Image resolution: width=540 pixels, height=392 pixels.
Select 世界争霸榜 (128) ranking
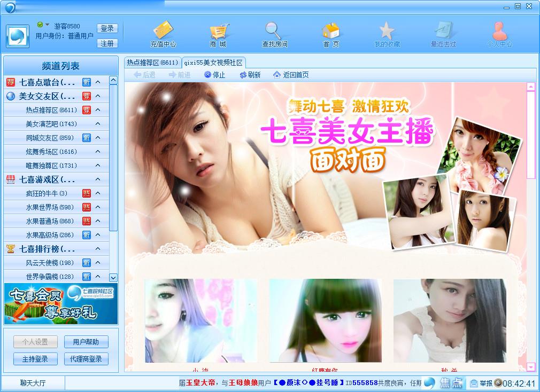56,277
